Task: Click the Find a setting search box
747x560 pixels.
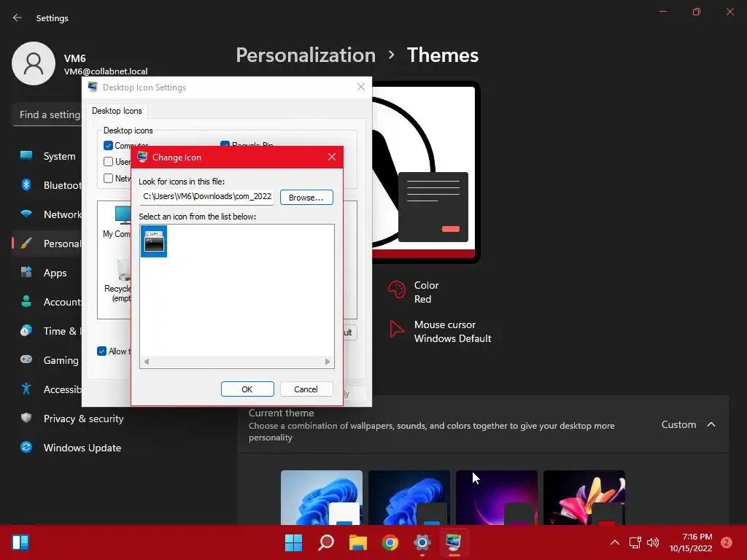Action: click(x=47, y=114)
